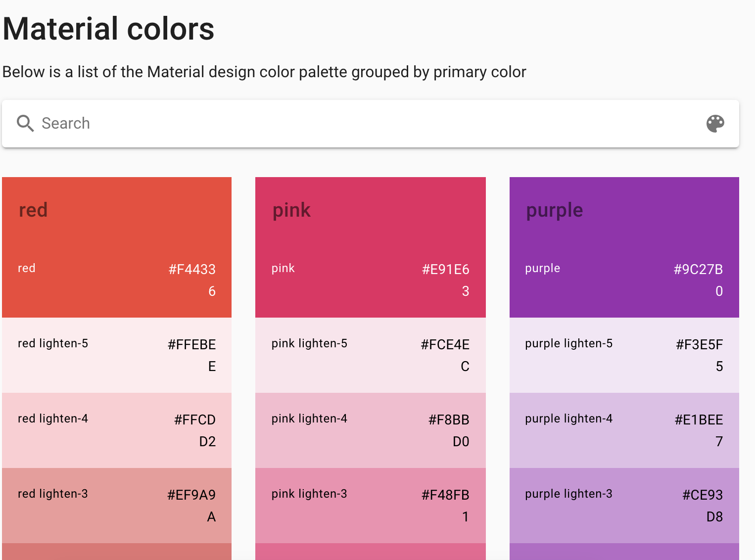Pick the pink lighten-3 swatch
Screen dimensions: 755x560
point(371,506)
